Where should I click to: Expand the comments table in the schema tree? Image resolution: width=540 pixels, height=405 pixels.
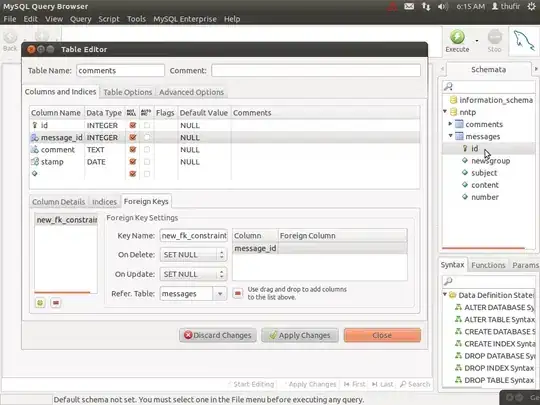tap(450, 123)
